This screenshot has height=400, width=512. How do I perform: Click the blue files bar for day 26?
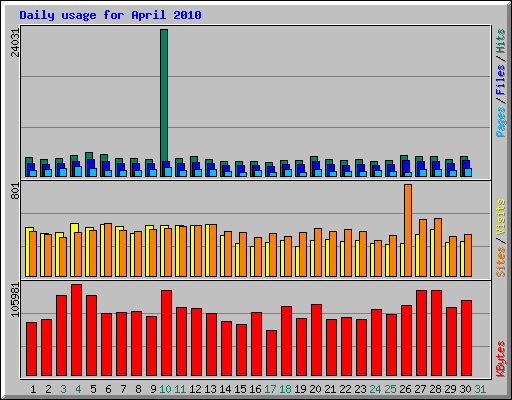[406, 167]
